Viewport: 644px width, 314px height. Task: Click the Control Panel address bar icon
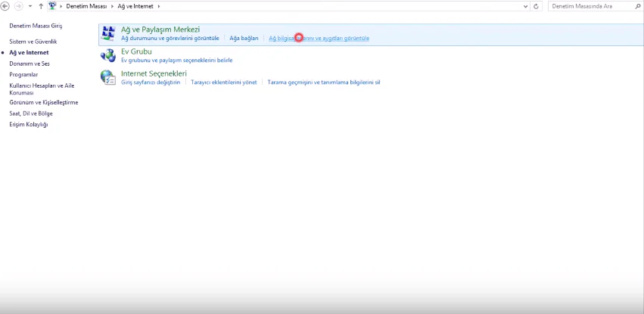click(52, 6)
